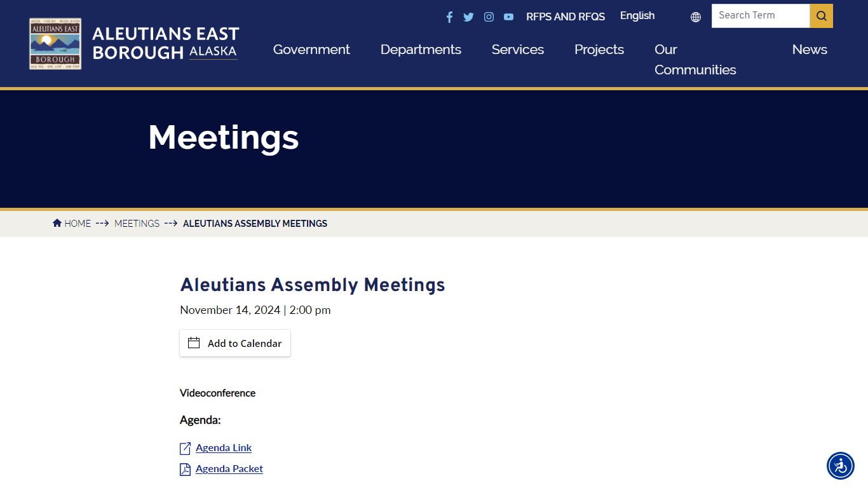The width and height of the screenshot is (868, 488).
Task: Click the Aleutians Assembly Meetings heading
Action: (x=313, y=285)
